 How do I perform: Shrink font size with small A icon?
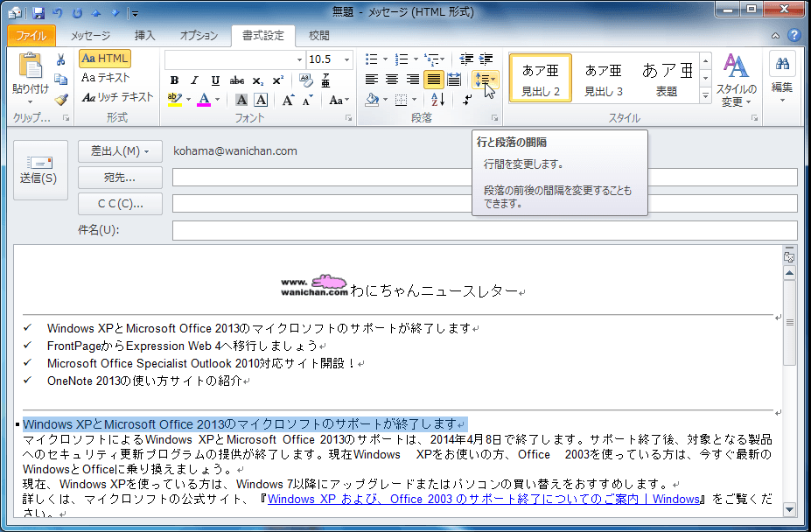(x=308, y=101)
